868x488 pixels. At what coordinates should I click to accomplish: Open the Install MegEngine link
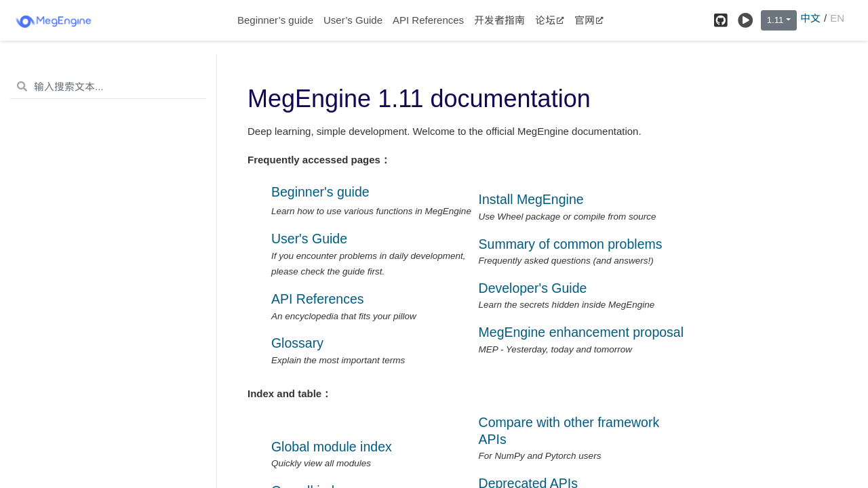pyautogui.click(x=531, y=199)
